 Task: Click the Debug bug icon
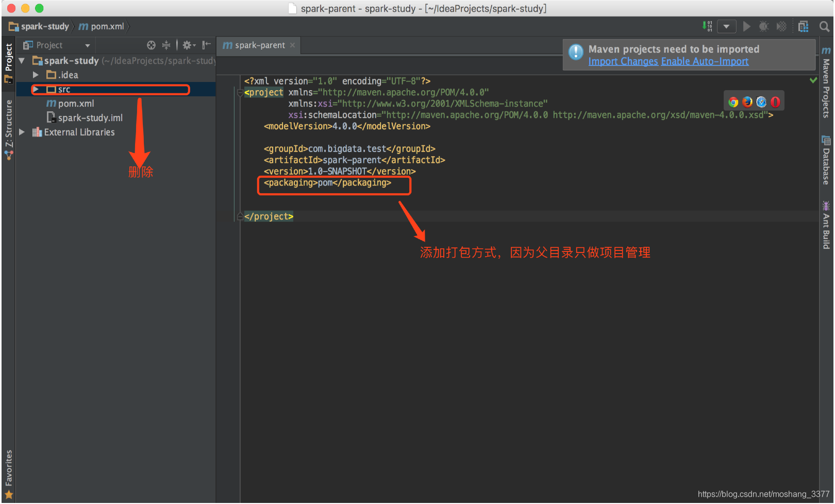pos(764,26)
